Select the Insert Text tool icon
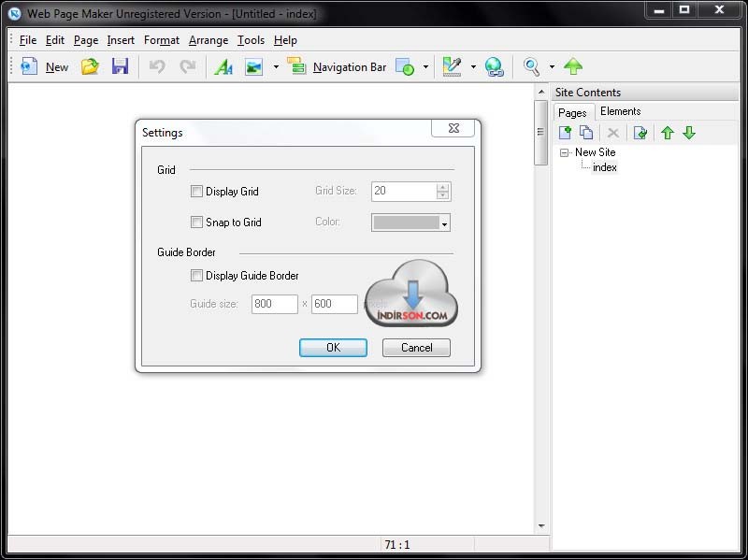 (x=223, y=66)
